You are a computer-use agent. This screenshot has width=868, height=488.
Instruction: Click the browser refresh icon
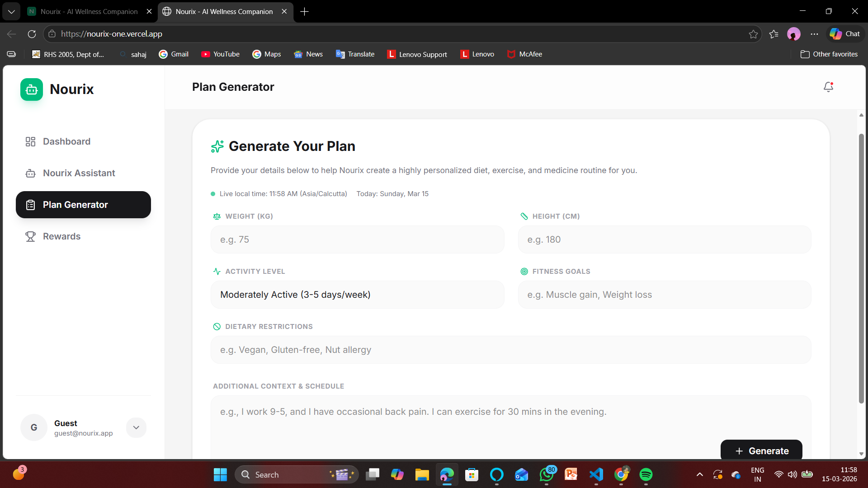32,34
